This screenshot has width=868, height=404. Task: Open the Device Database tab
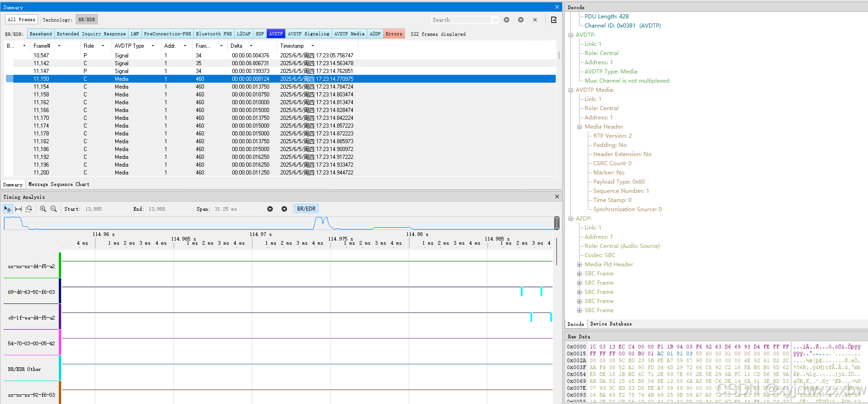click(x=611, y=324)
